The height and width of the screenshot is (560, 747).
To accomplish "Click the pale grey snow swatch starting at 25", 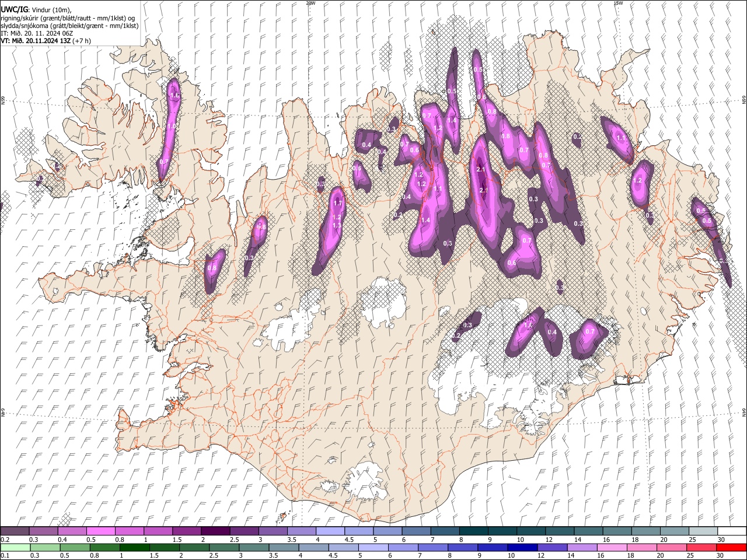I will coord(702,531).
